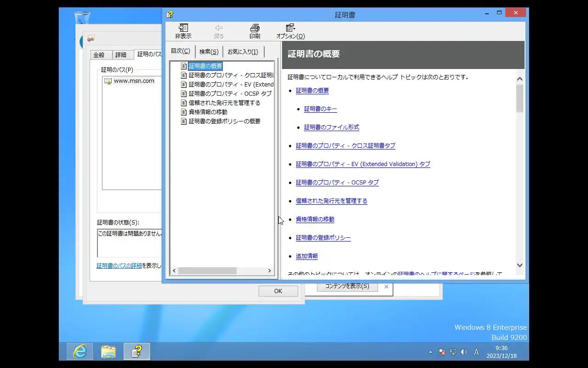Click page icon beside 証明書の登録ポリシーの概要 in tree
Image resolution: width=588 pixels, height=368 pixels.
(184, 121)
